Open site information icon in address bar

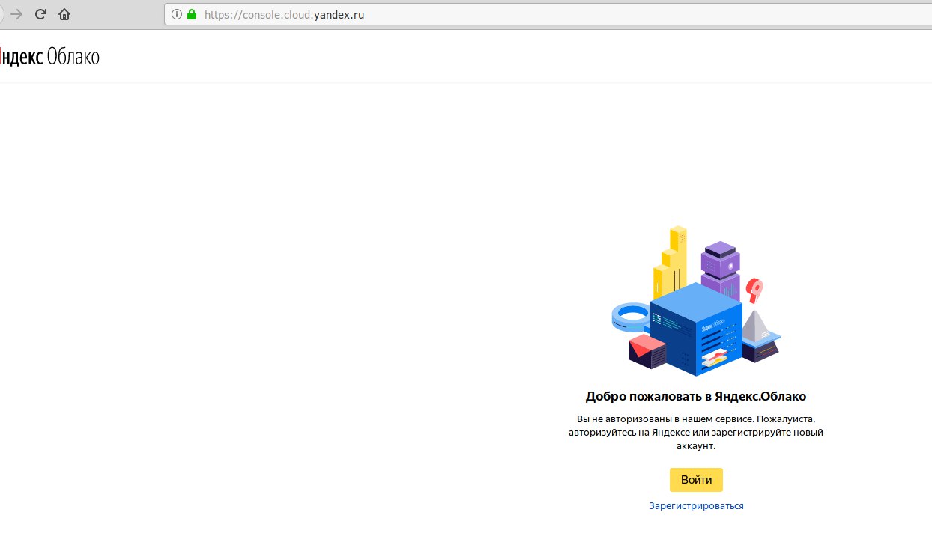pyautogui.click(x=177, y=14)
